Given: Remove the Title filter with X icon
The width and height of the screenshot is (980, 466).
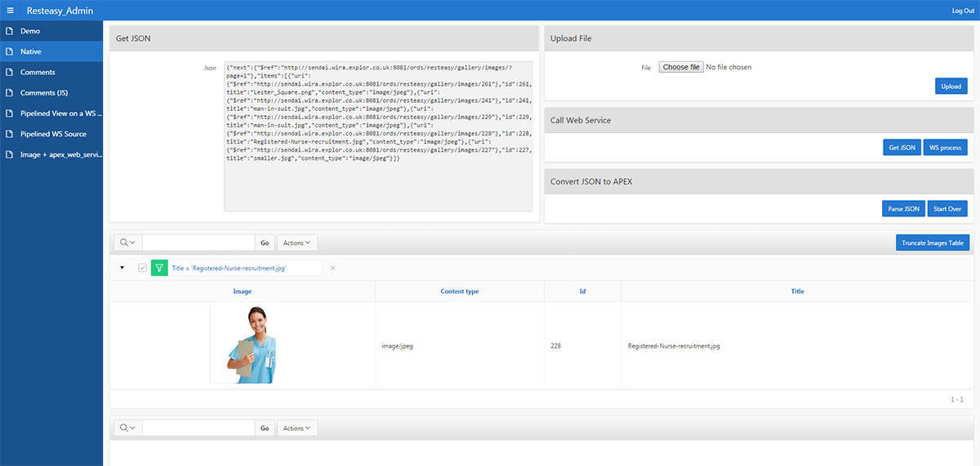Looking at the screenshot, I should [x=332, y=268].
